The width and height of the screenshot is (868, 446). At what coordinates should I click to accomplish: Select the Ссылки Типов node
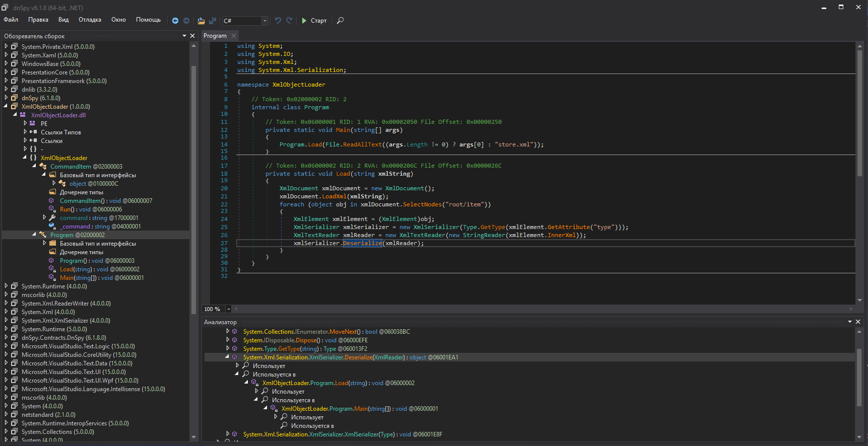[61, 132]
